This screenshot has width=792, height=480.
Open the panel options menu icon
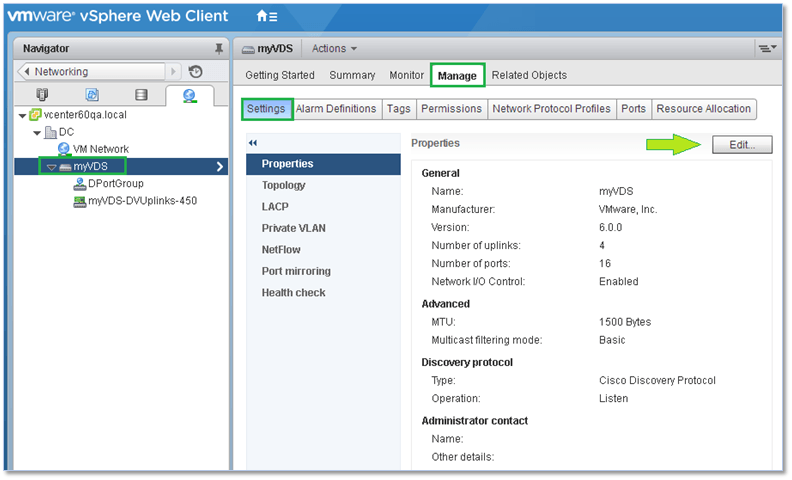pyautogui.click(x=767, y=49)
